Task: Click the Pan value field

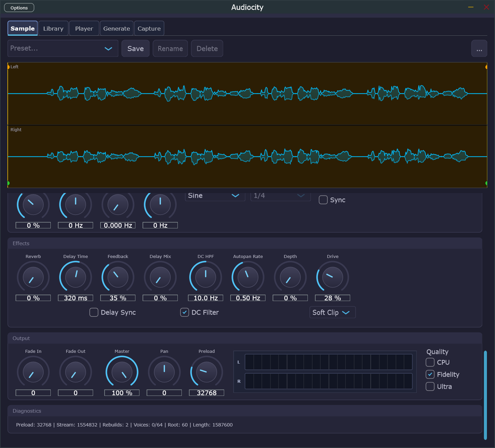Action: click(x=164, y=393)
